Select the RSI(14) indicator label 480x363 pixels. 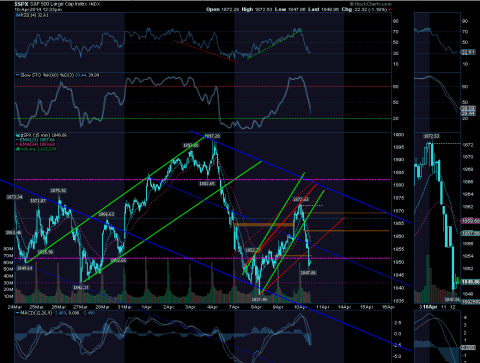pos(32,15)
